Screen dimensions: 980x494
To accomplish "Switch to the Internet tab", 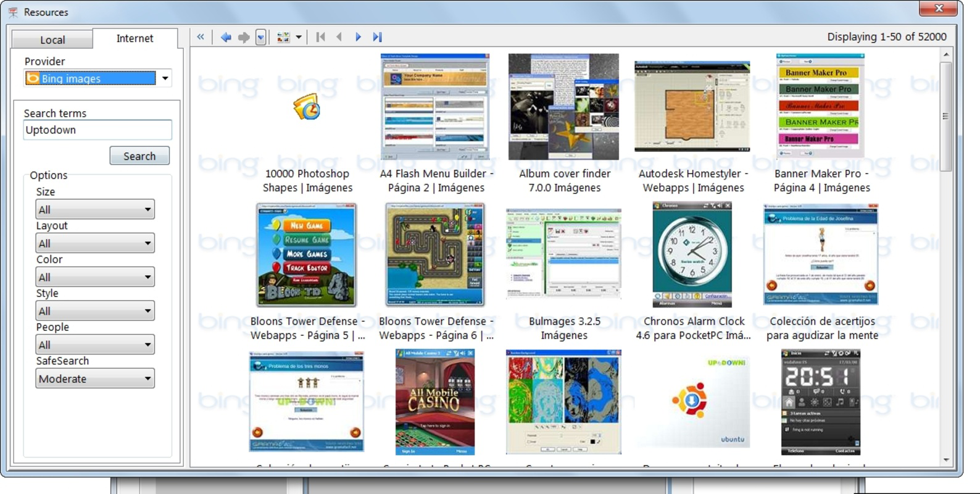I will coord(135,38).
